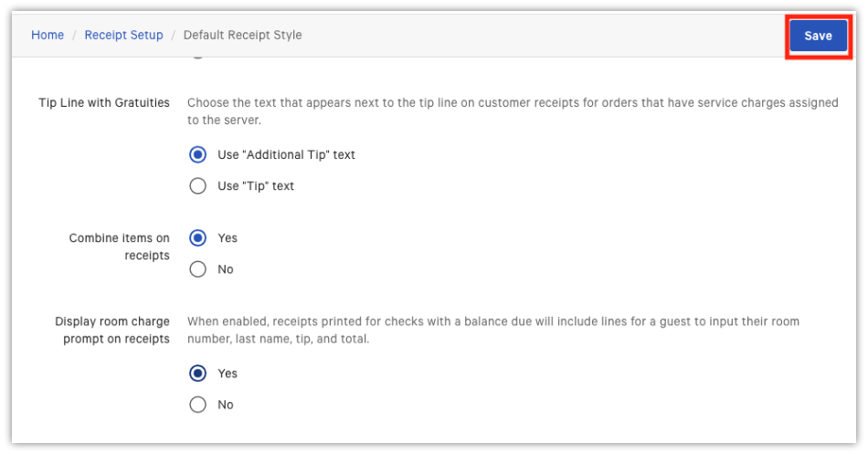Go to Home via breadcrumb link
868x454 pixels.
(48, 36)
